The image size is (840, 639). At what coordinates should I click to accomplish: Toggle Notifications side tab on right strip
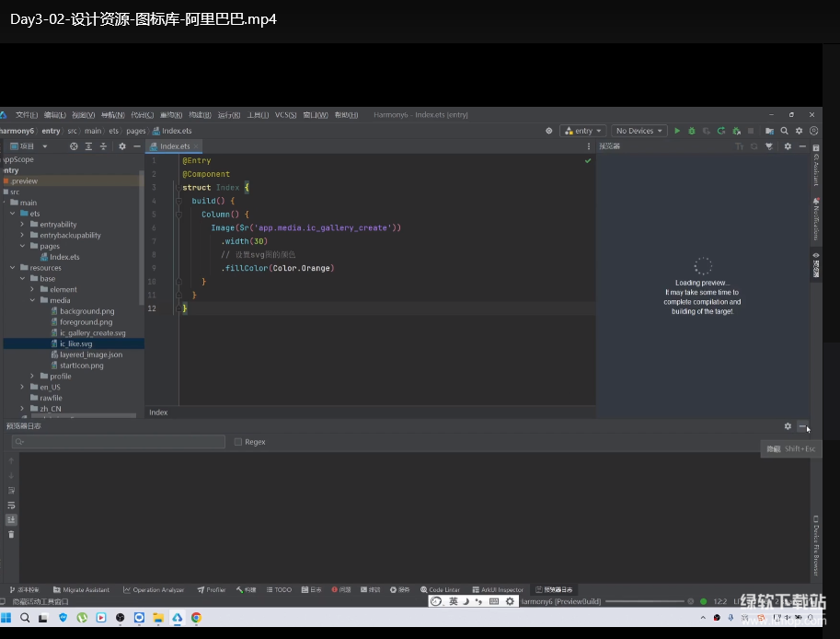pyautogui.click(x=815, y=219)
